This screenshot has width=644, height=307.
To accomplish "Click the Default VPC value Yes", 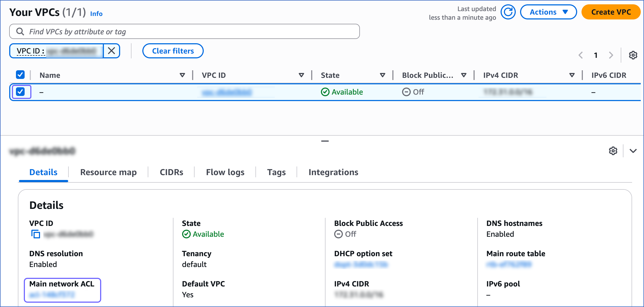I will click(188, 295).
